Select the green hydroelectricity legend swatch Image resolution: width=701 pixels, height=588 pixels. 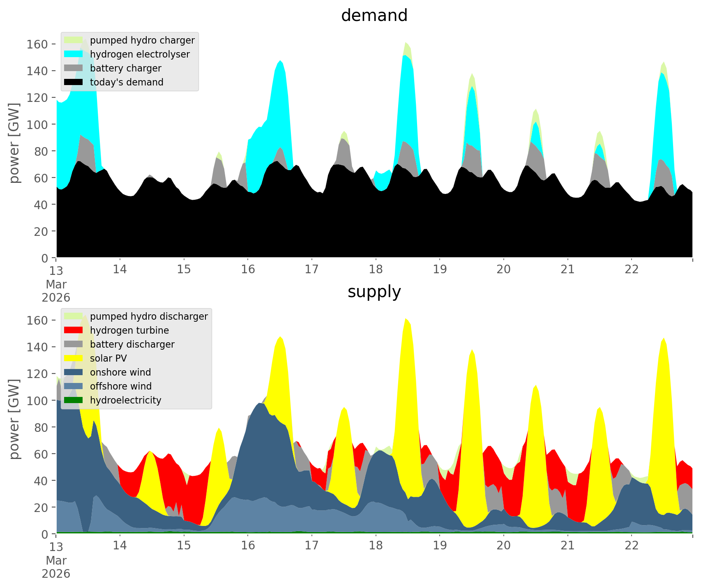[74, 400]
